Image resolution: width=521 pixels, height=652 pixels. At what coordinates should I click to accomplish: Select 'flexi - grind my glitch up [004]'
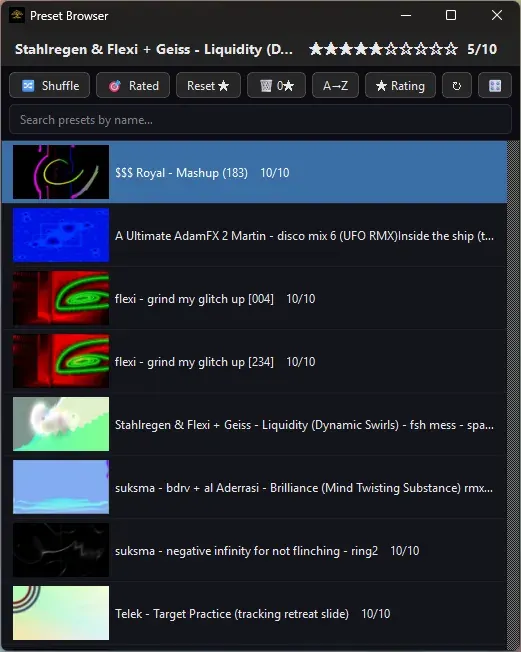coord(254,299)
